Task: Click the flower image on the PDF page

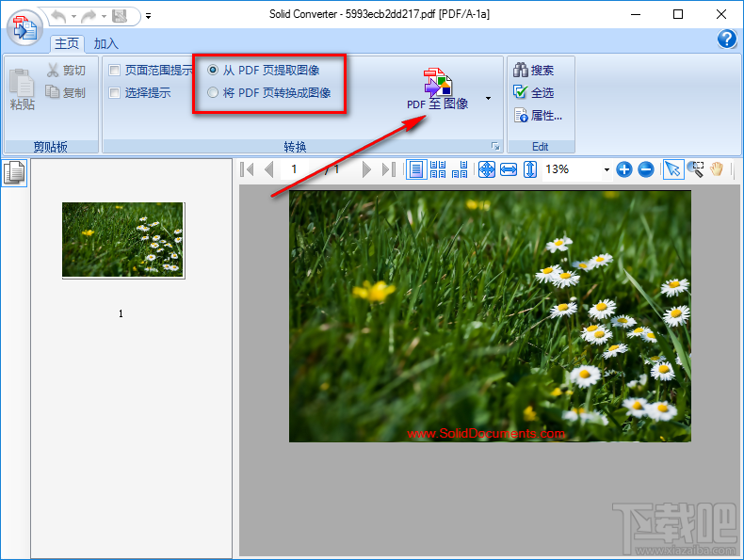Action: (x=490, y=316)
